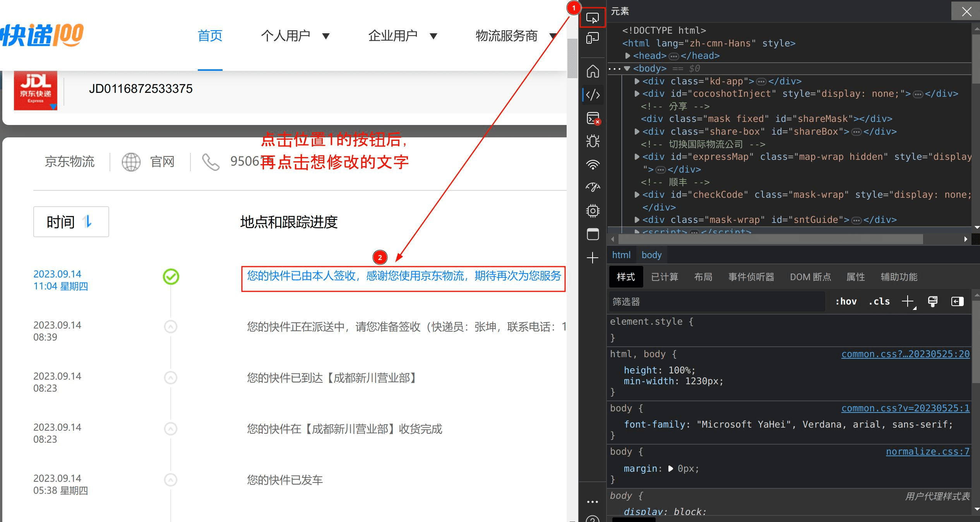Expand the div id="shareBox" node
Image resolution: width=980 pixels, height=522 pixels.
click(637, 132)
